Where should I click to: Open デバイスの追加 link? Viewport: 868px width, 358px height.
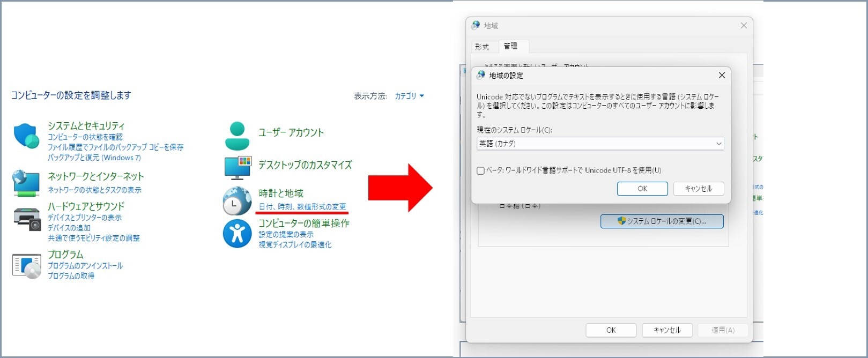pyautogui.click(x=69, y=228)
